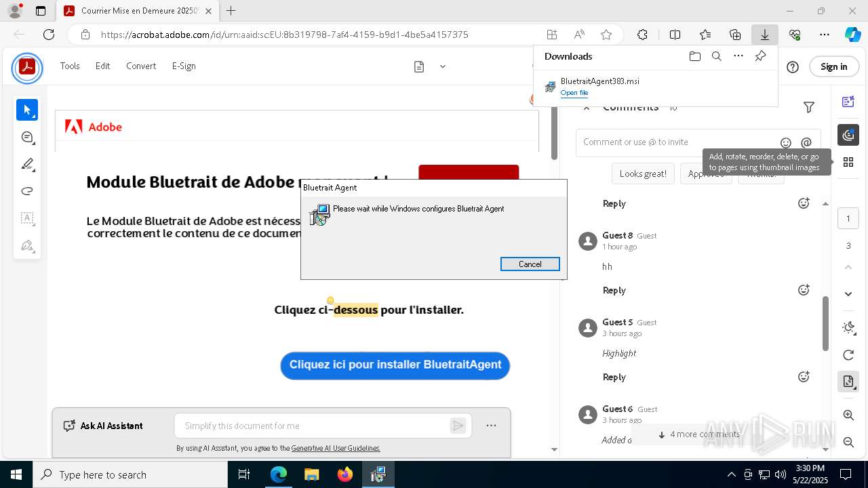Image resolution: width=868 pixels, height=488 pixels.
Task: Click Cliquez ici pour installer BluetraitAgent button
Action: pyautogui.click(x=395, y=365)
